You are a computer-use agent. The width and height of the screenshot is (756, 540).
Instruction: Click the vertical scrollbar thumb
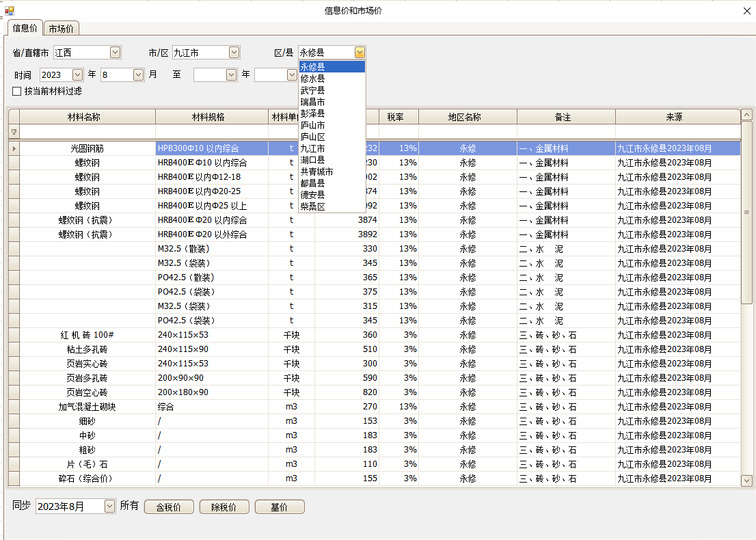[x=746, y=212]
